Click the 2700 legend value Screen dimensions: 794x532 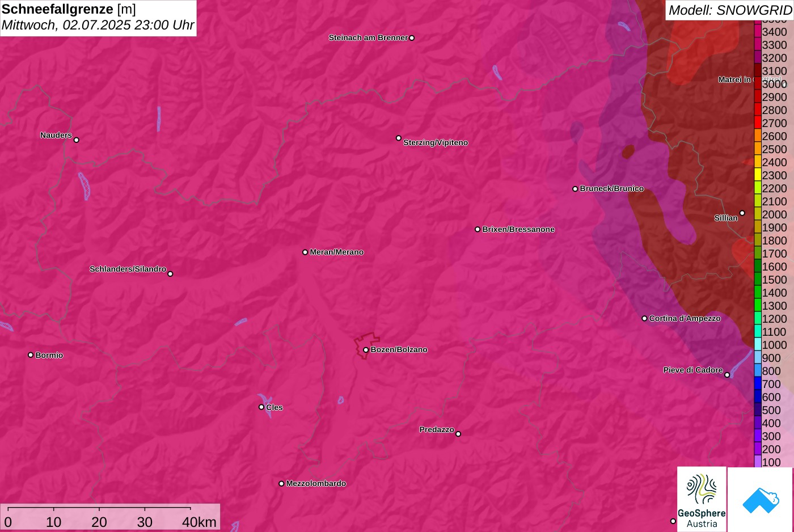[x=774, y=124]
